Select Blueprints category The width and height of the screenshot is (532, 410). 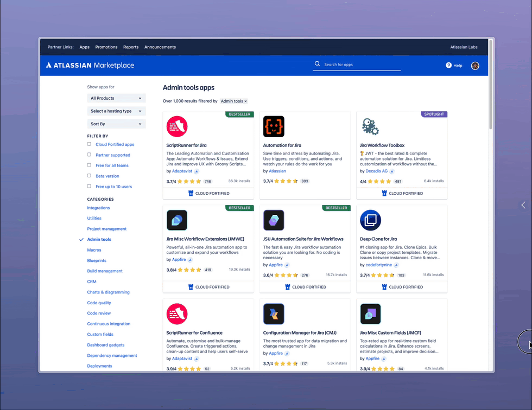coord(97,260)
